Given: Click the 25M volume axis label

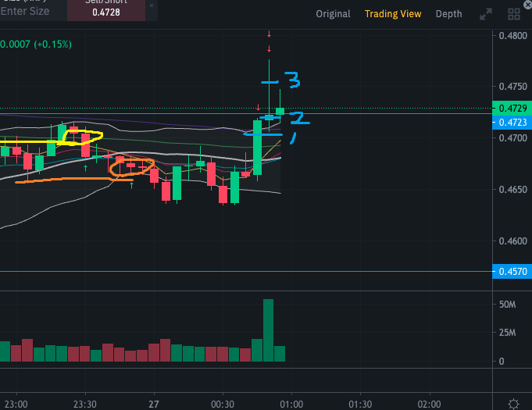Looking at the screenshot, I should (507, 333).
